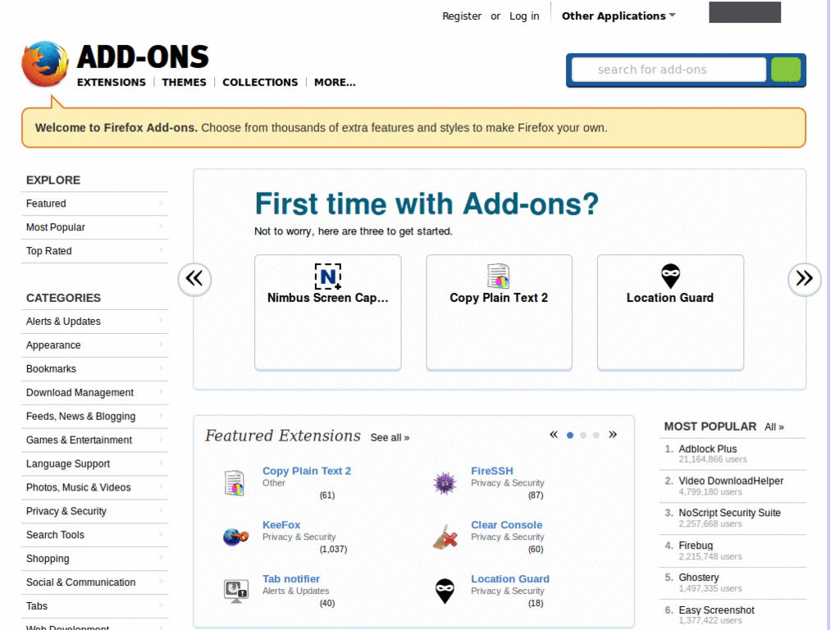The height and width of the screenshot is (630, 840).
Task: Click the Tab notifier monitor icon
Action: click(x=235, y=591)
